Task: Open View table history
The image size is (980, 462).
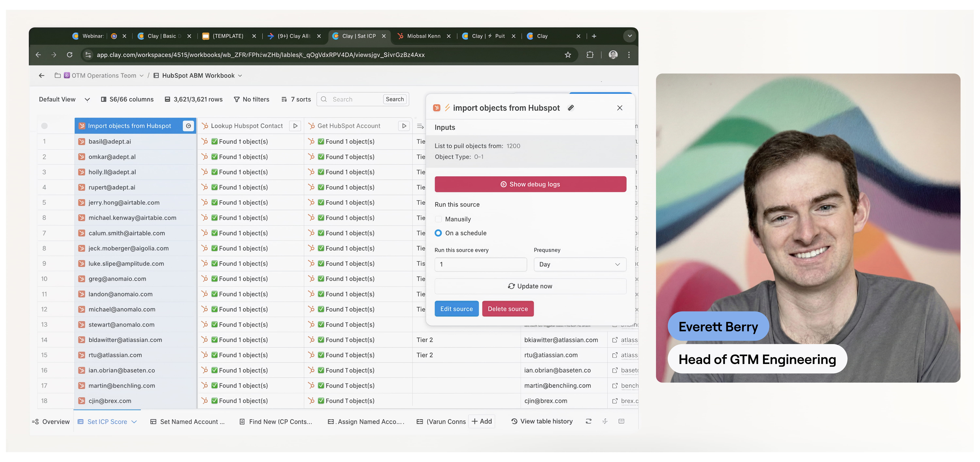Action: coord(542,421)
